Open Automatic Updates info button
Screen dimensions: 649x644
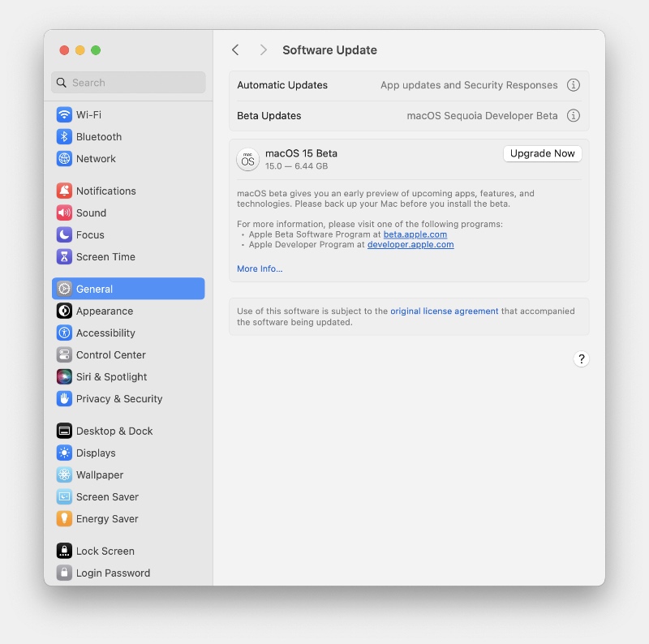point(573,85)
